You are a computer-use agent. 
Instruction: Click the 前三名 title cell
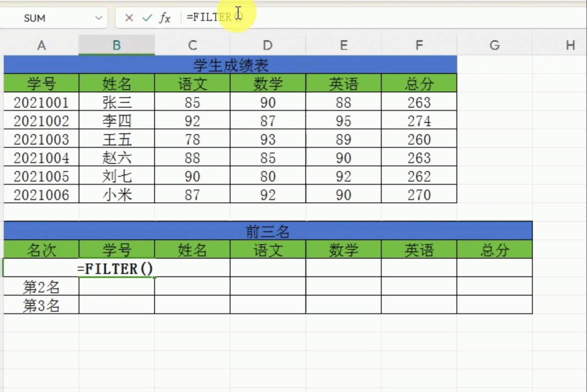click(x=268, y=231)
